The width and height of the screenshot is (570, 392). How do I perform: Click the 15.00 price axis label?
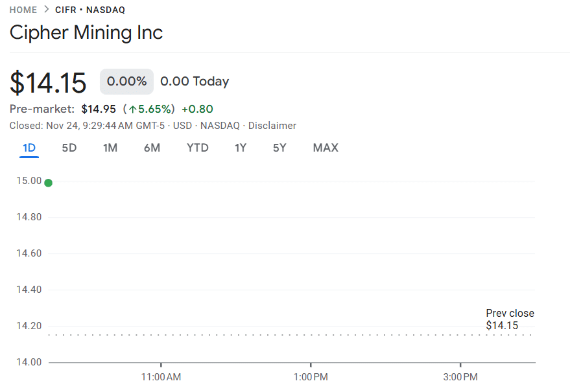click(x=28, y=180)
